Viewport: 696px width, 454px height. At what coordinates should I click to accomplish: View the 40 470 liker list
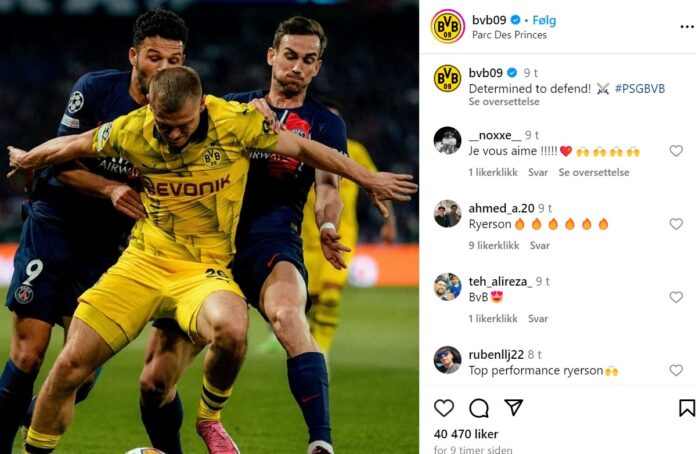(466, 434)
